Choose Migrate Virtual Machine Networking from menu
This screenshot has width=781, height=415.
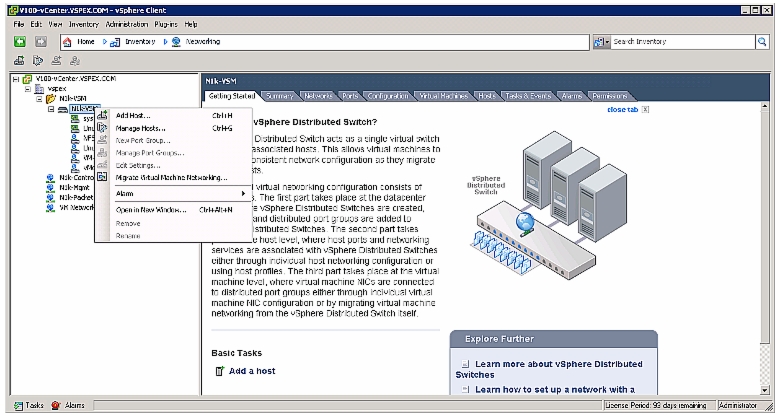pos(173,178)
